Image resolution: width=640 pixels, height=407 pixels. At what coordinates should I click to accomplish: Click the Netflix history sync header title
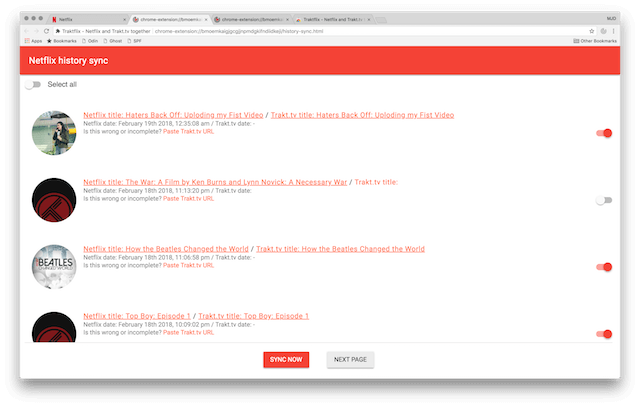[68, 60]
